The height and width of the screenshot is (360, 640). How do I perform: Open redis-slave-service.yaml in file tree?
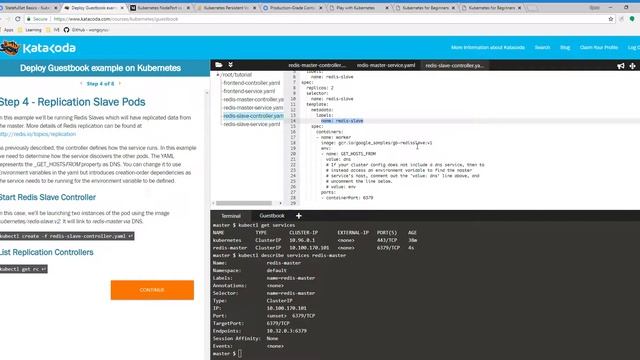tap(251, 124)
